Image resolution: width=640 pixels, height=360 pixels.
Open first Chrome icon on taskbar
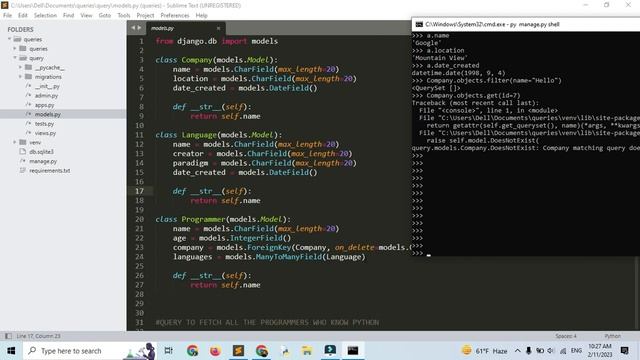(x=192, y=351)
